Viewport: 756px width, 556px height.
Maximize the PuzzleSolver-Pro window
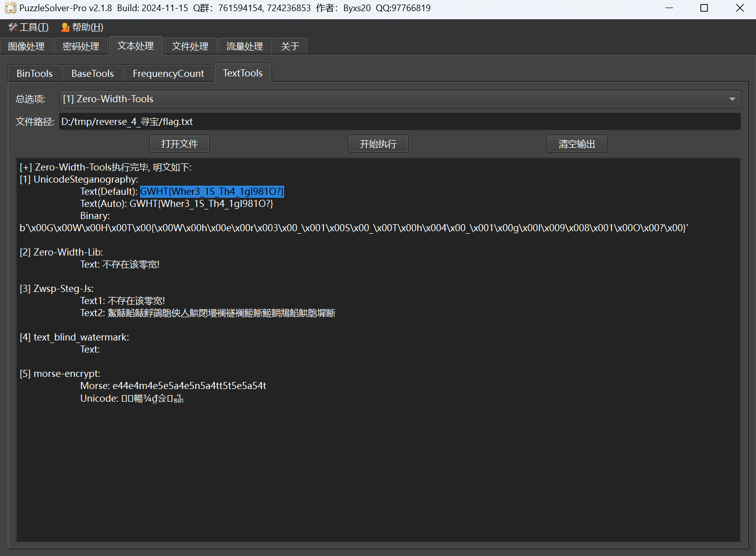(704, 8)
